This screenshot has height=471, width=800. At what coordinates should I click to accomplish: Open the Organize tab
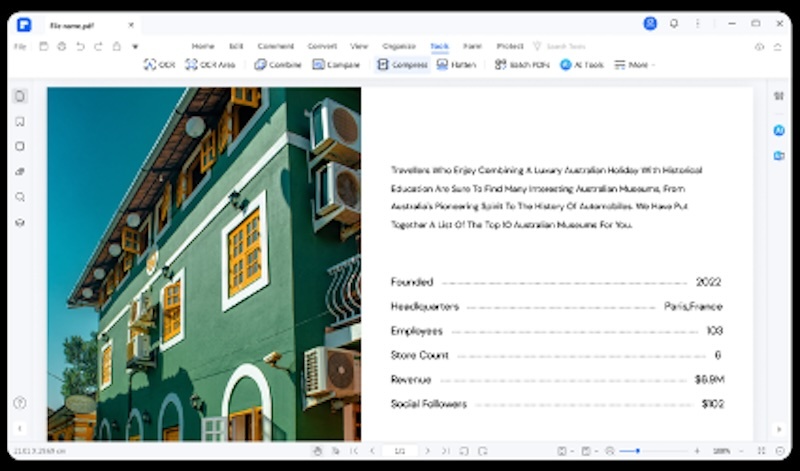(x=399, y=46)
